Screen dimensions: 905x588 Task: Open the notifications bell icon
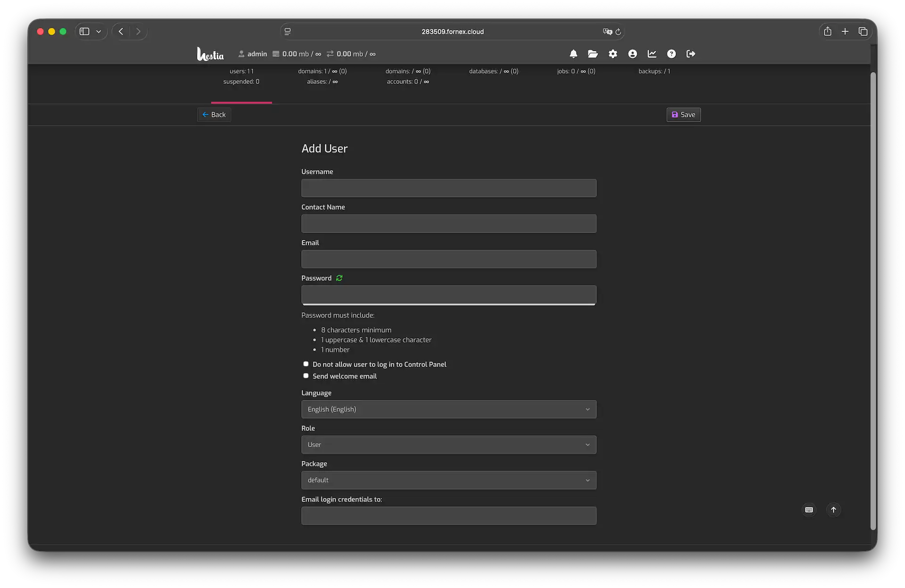pyautogui.click(x=573, y=54)
